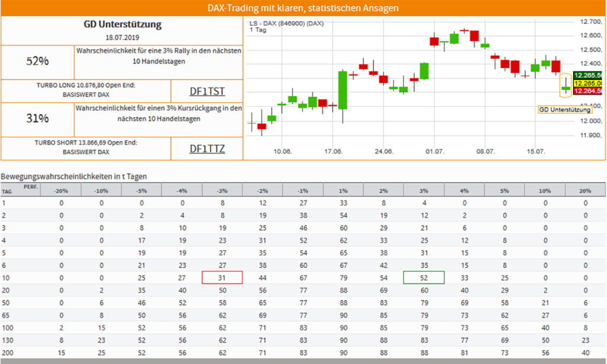Click the GD Unterstützung chart label

[564, 110]
